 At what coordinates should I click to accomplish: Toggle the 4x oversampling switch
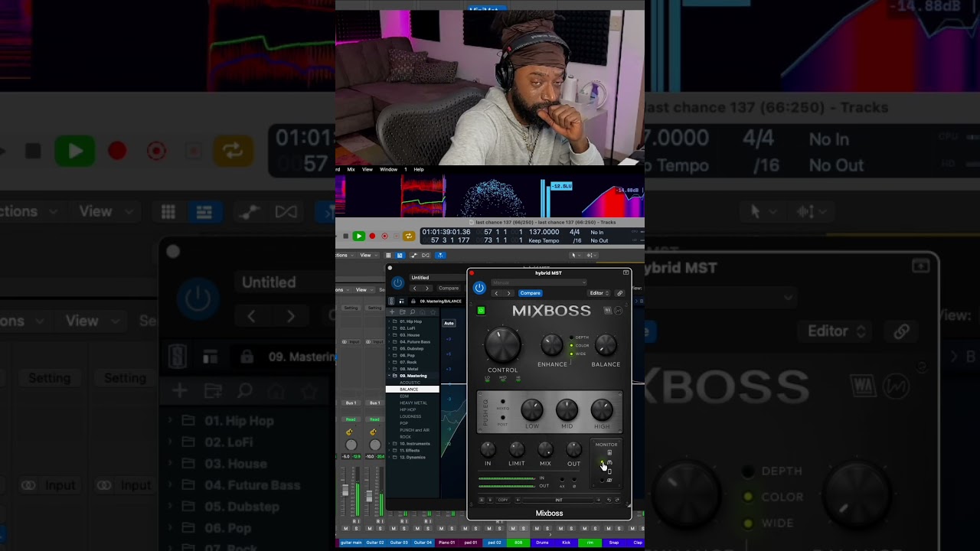pyautogui.click(x=562, y=481)
